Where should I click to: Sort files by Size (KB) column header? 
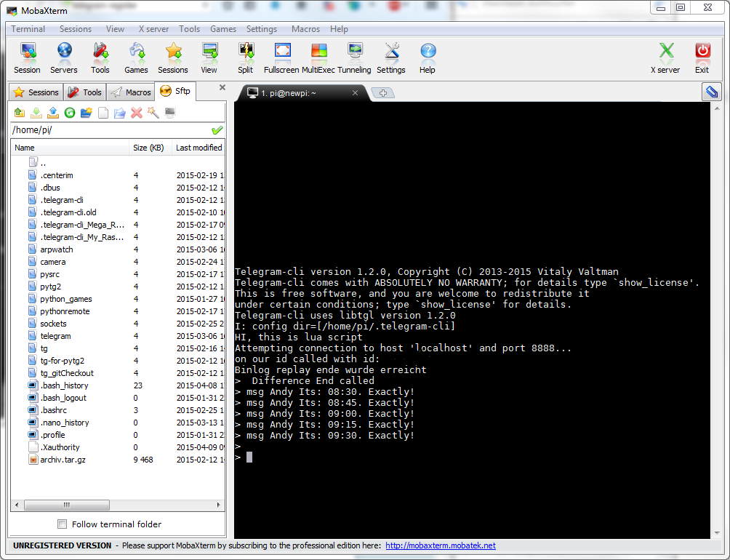coord(150,148)
